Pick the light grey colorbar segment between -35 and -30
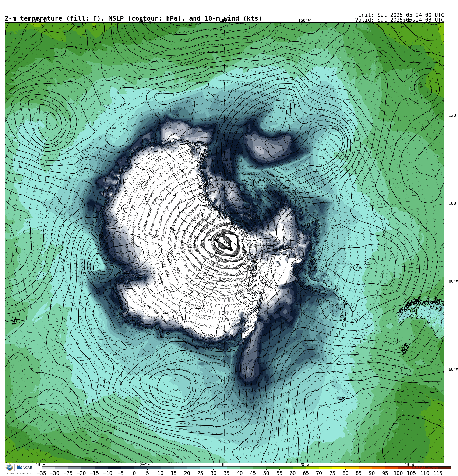The height and width of the screenshot is (476, 458). [48, 468]
